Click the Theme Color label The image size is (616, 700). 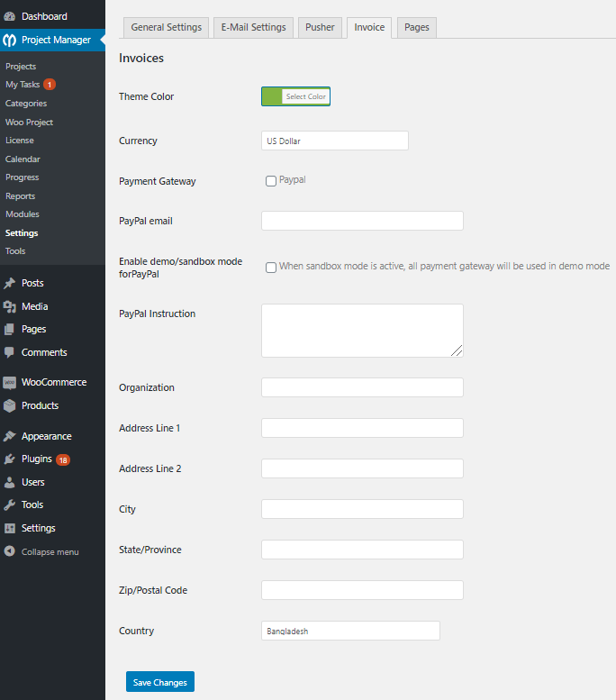[147, 96]
